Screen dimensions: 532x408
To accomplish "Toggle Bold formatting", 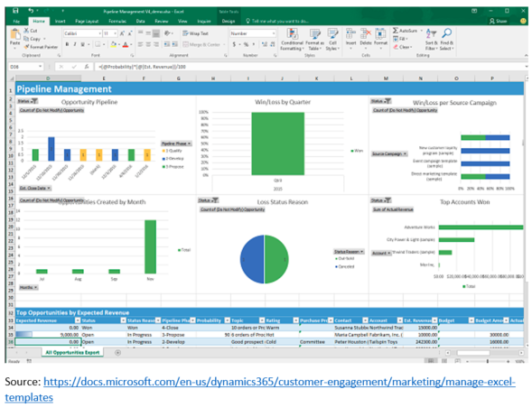I will point(67,44).
